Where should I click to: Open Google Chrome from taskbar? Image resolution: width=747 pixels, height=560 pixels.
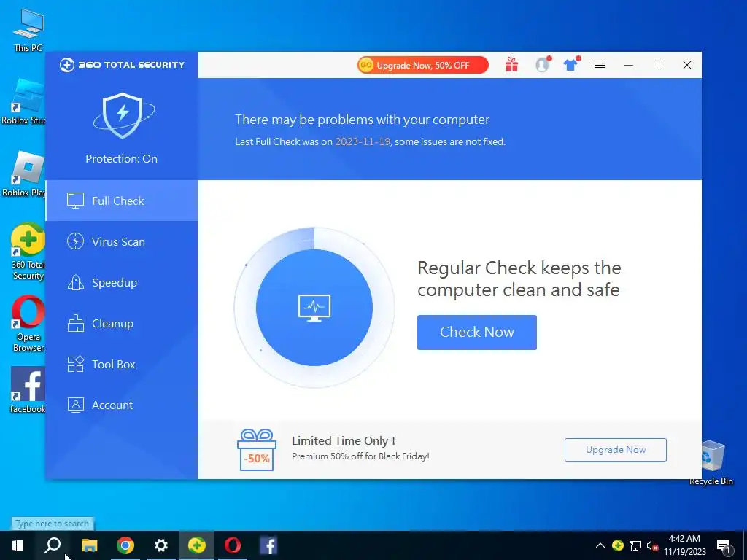coord(125,545)
